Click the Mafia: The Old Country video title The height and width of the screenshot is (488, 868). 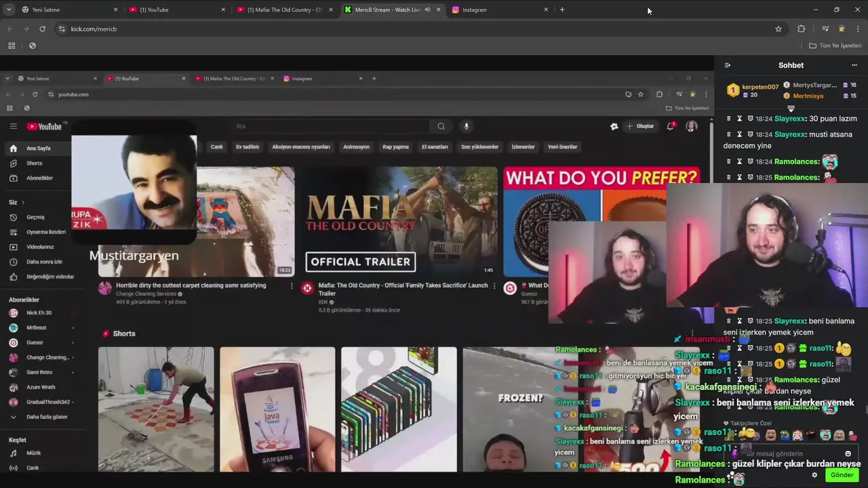403,289
